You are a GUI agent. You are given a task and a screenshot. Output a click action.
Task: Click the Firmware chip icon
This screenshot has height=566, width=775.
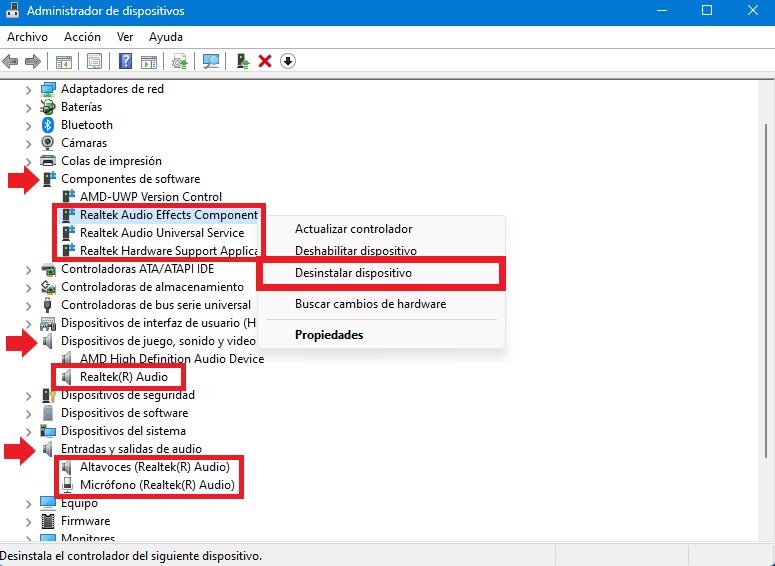[x=48, y=521]
